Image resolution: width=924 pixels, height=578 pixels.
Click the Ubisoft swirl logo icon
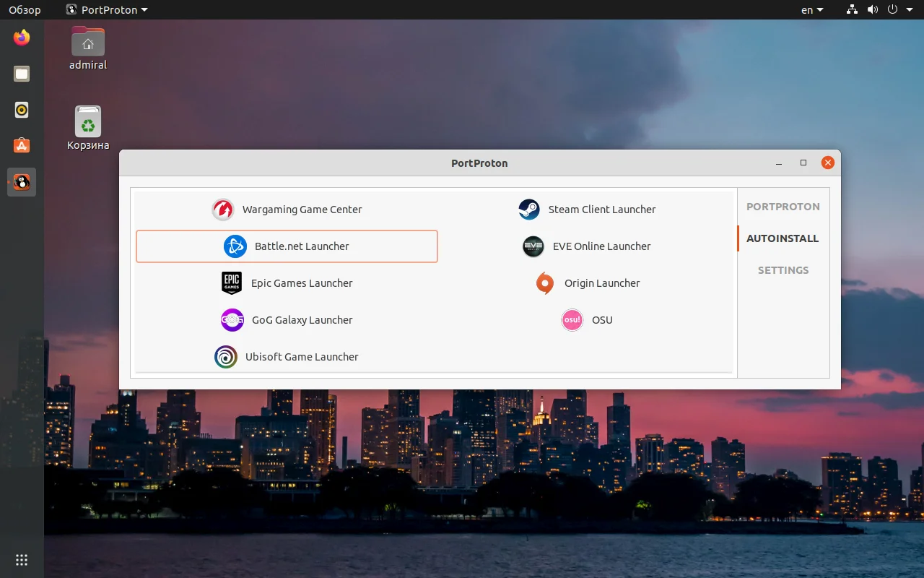pyautogui.click(x=226, y=357)
